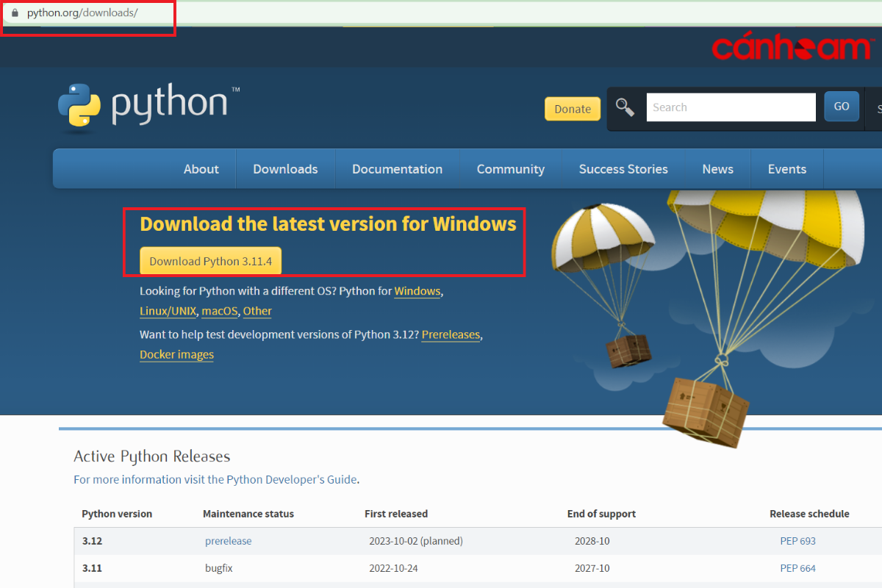Click the Download the latest version heading

coord(328,223)
